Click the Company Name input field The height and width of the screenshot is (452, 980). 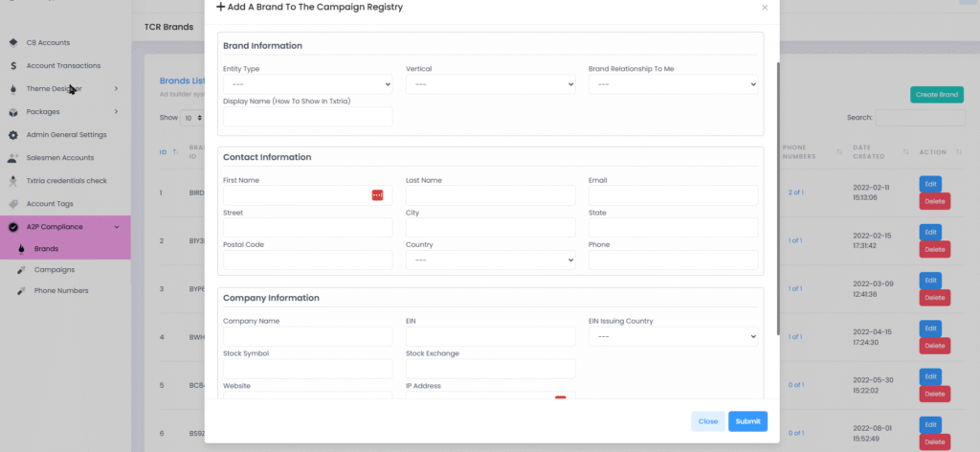click(x=307, y=337)
